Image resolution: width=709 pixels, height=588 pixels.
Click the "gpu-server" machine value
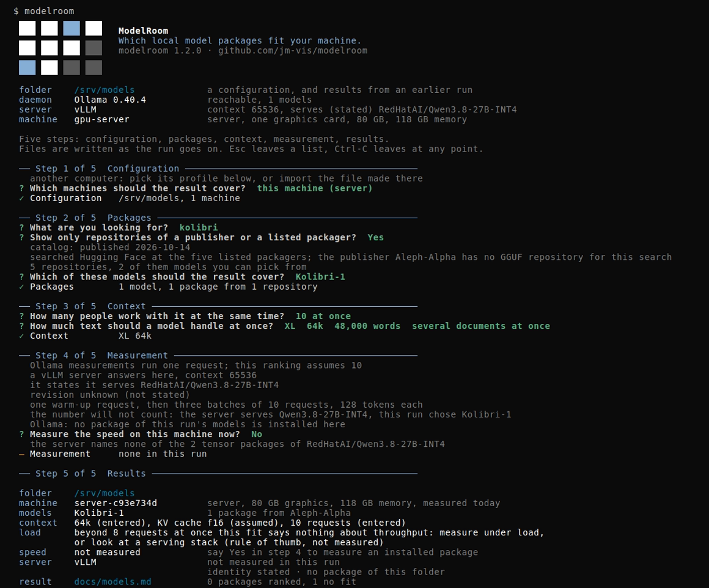(x=101, y=119)
